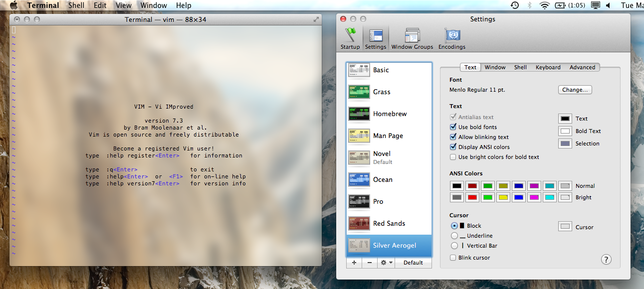This screenshot has height=289, width=644.
Task: Select the Ocean profile
Action: coord(389,180)
